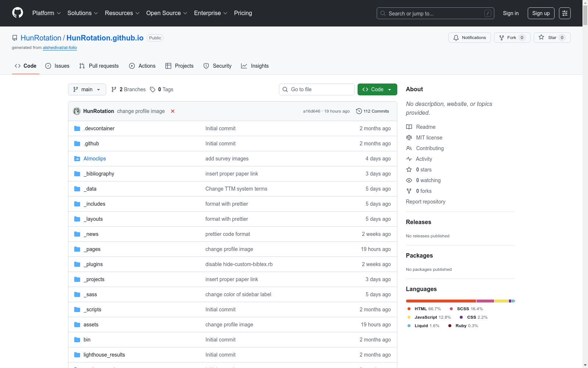Click the _projects folder icon
588x368 pixels.
77,279
